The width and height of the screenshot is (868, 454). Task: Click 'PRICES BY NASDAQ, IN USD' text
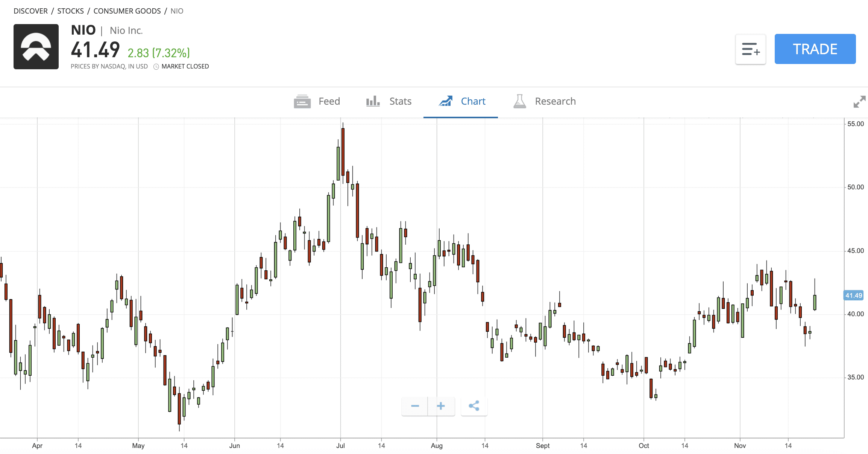coord(109,66)
